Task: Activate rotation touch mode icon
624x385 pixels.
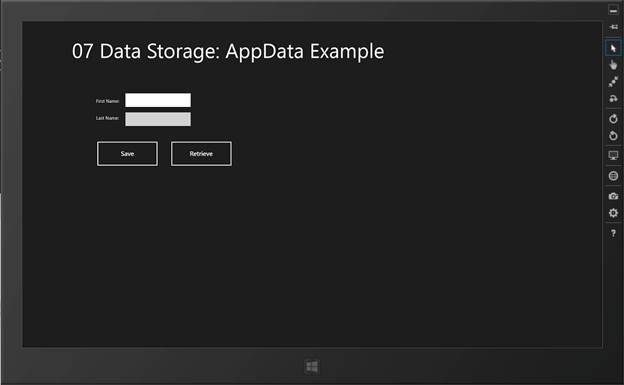Action: (x=613, y=98)
